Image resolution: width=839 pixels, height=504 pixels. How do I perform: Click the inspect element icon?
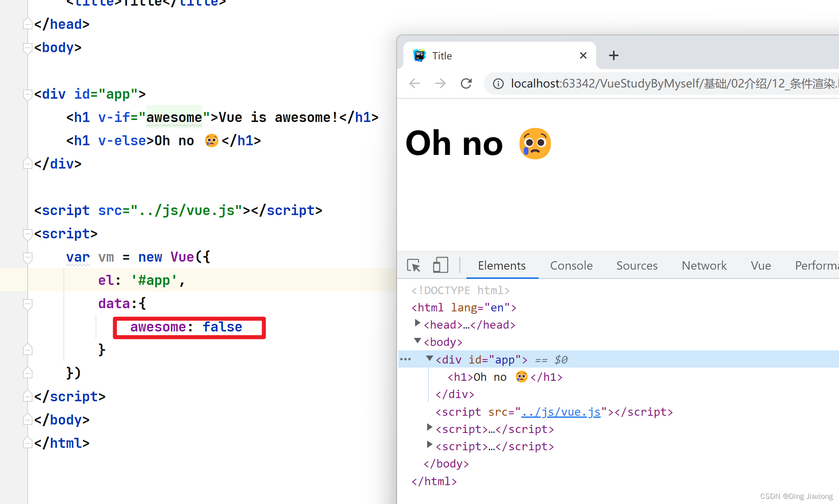414,266
